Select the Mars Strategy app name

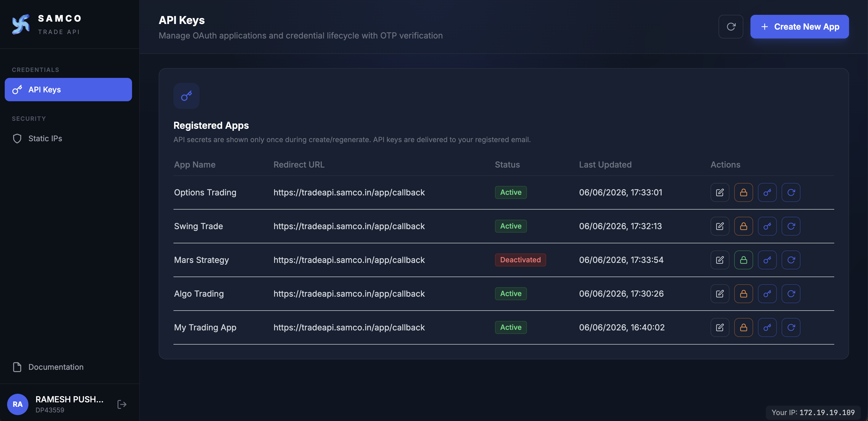tap(202, 260)
